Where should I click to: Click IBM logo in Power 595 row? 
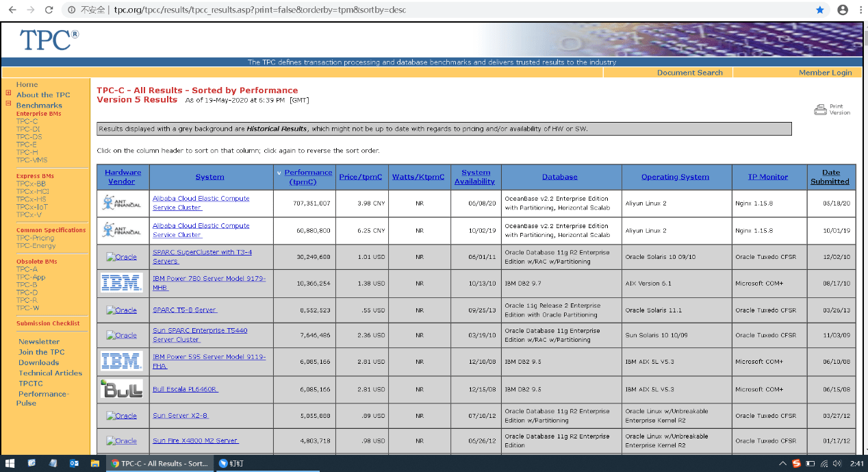coord(121,361)
